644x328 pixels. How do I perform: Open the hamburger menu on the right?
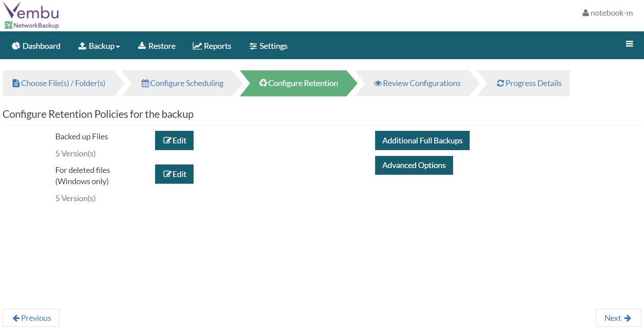tap(629, 44)
